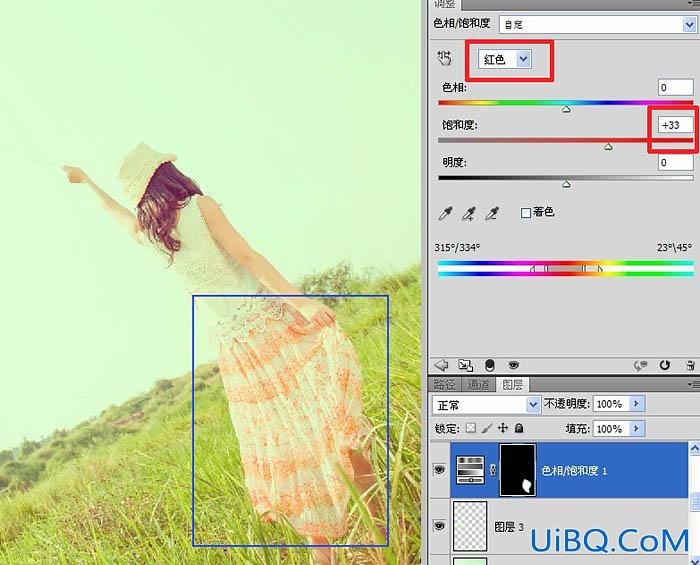Click the 图层 3 layer name
Image resolution: width=700 pixels, height=565 pixels.
(x=509, y=527)
